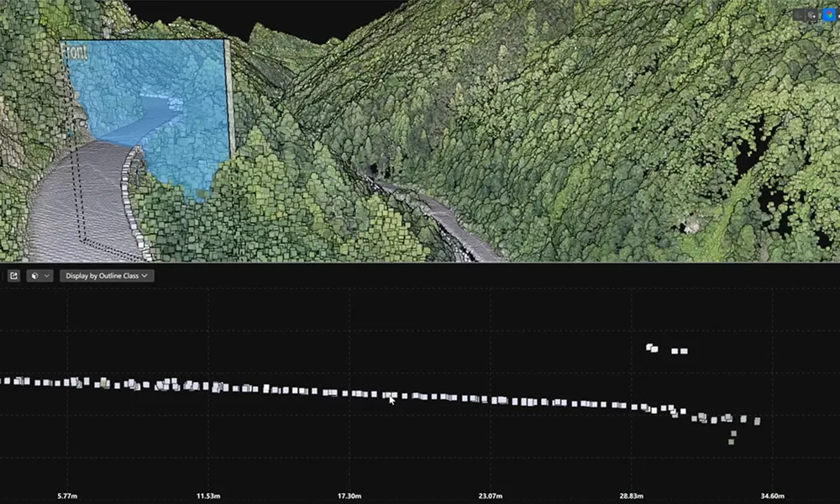
Task: Click the leftmost grey icon in top-right corner
Action: coord(799,14)
